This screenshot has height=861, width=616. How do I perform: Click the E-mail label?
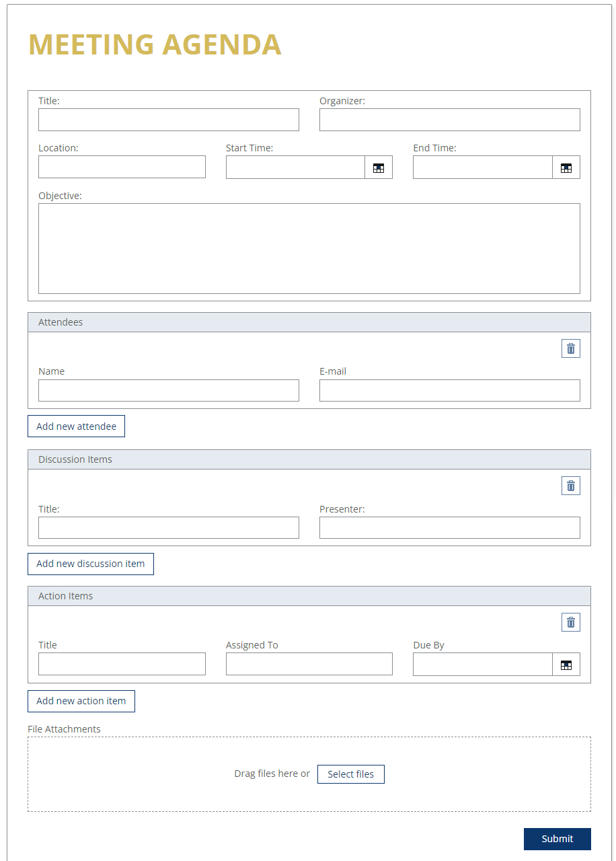coord(333,371)
